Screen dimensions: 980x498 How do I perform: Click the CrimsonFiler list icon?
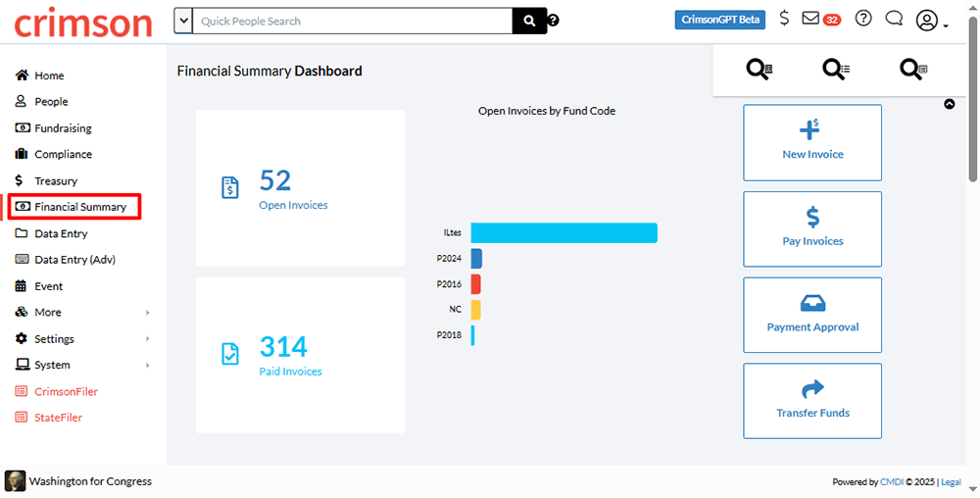click(22, 391)
